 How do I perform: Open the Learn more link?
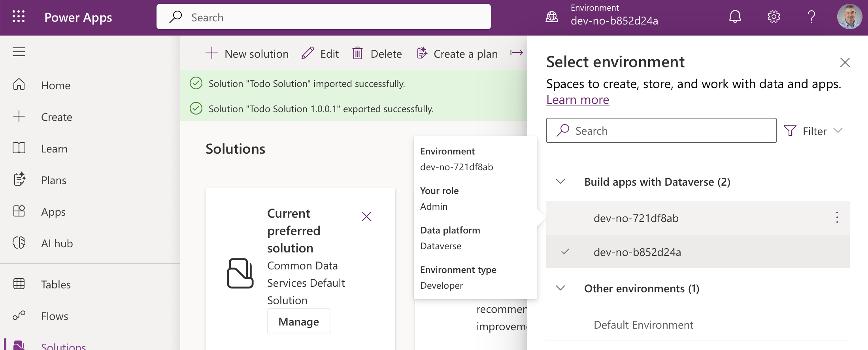pos(577,100)
